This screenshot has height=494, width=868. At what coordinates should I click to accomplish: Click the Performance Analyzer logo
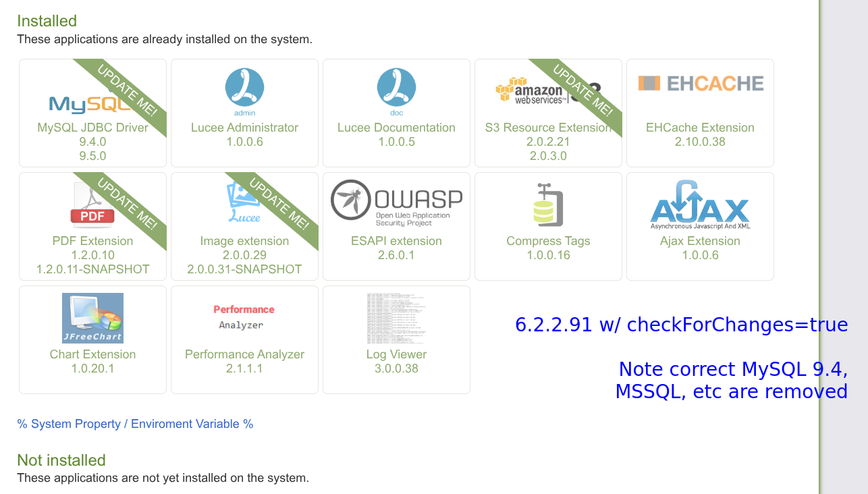(244, 317)
